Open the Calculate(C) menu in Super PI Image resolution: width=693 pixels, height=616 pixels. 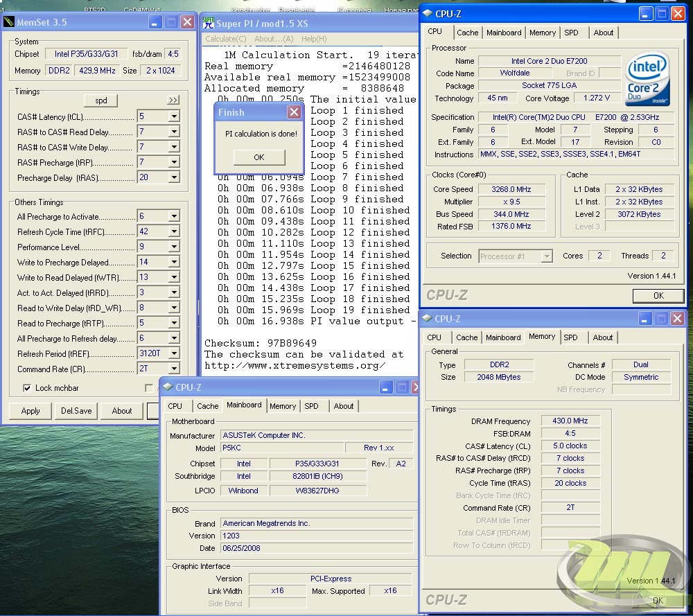[226, 39]
